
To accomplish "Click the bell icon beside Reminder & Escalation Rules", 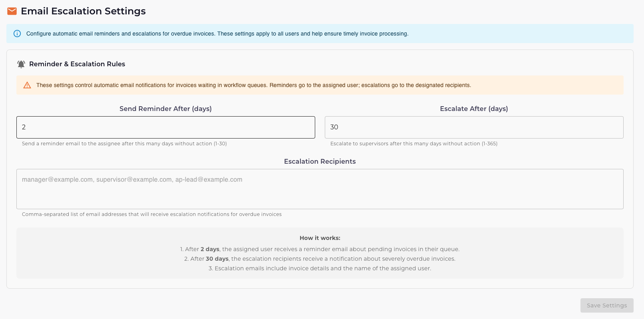I will click(21, 63).
